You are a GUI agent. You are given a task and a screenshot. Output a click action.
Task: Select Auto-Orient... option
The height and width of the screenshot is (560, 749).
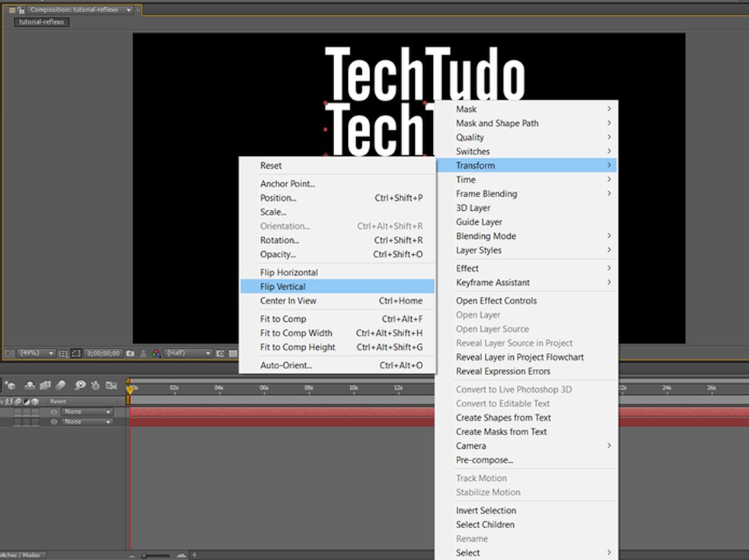pos(337,366)
